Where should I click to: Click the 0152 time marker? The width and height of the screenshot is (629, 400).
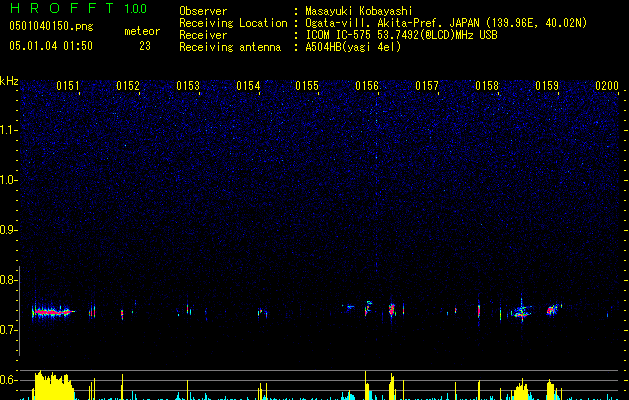128,85
